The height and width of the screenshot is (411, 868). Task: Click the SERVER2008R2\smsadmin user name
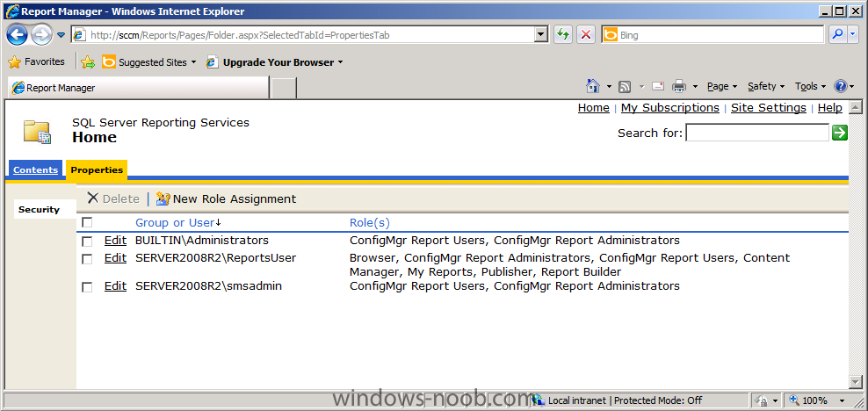click(209, 286)
